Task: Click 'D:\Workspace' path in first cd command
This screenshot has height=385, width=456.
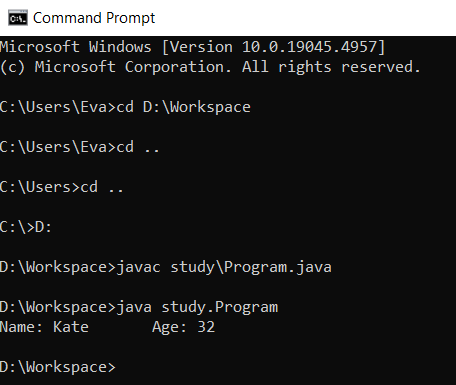Action: [x=197, y=107]
